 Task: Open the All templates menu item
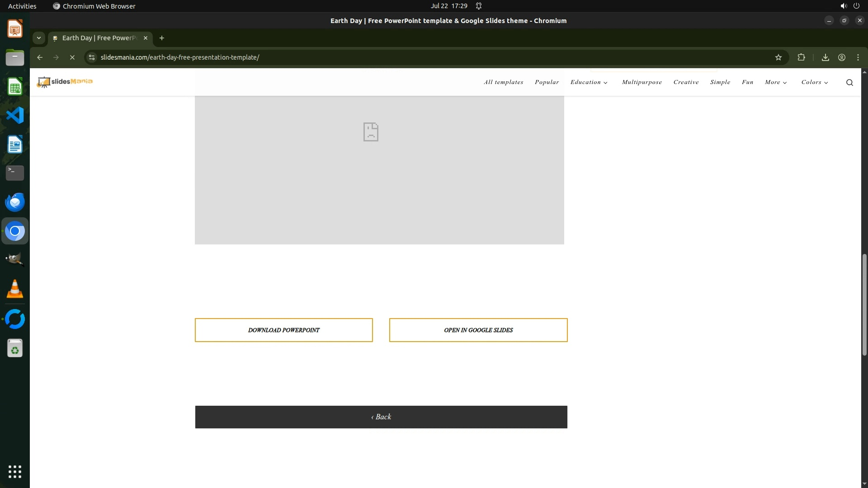coord(503,82)
